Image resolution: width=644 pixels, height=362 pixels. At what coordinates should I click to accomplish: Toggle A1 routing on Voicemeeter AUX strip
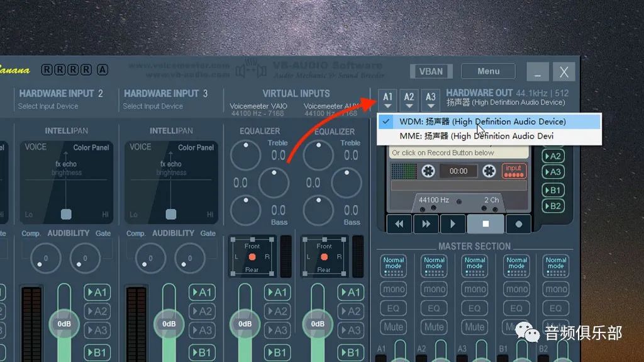pos(350,293)
